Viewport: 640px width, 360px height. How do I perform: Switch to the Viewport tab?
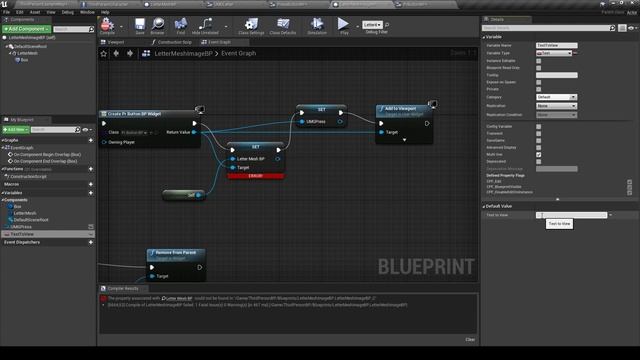(x=116, y=42)
